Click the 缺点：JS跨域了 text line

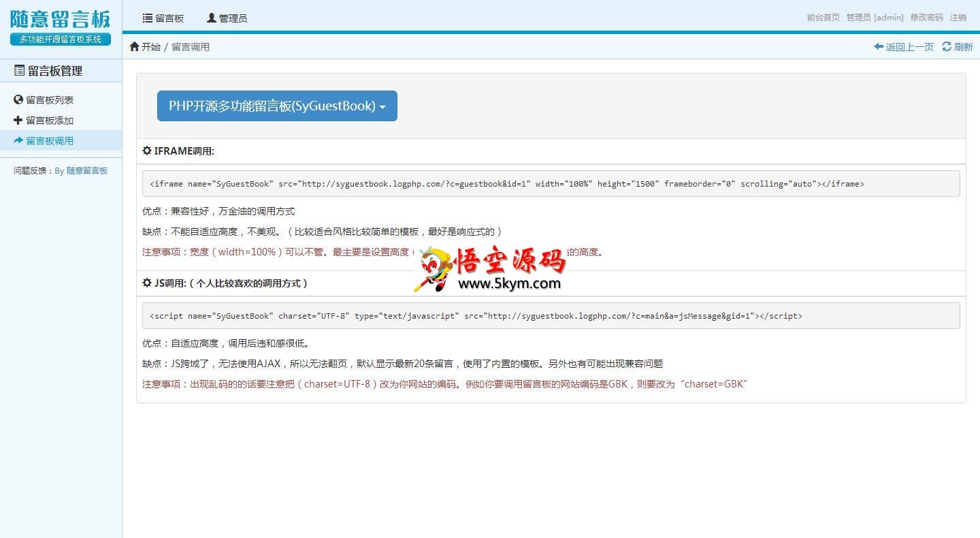[402, 364]
